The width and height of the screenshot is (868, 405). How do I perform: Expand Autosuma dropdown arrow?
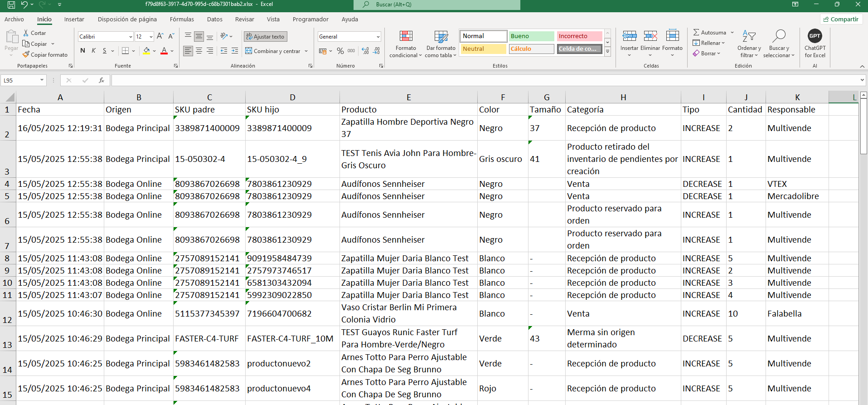[x=732, y=33]
